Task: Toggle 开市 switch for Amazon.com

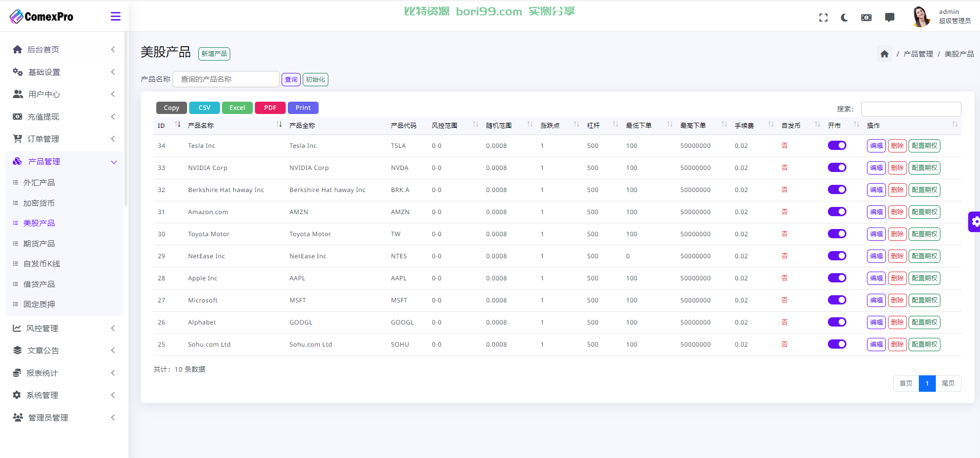Action: (x=837, y=212)
